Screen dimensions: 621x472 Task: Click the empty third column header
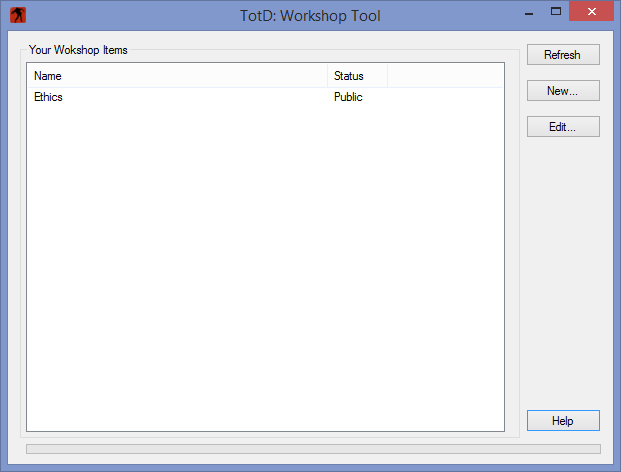(x=445, y=76)
